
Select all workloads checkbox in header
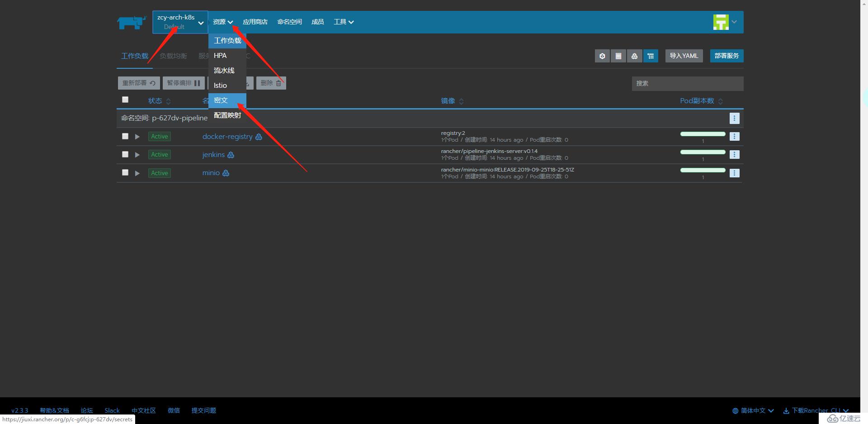(x=125, y=100)
